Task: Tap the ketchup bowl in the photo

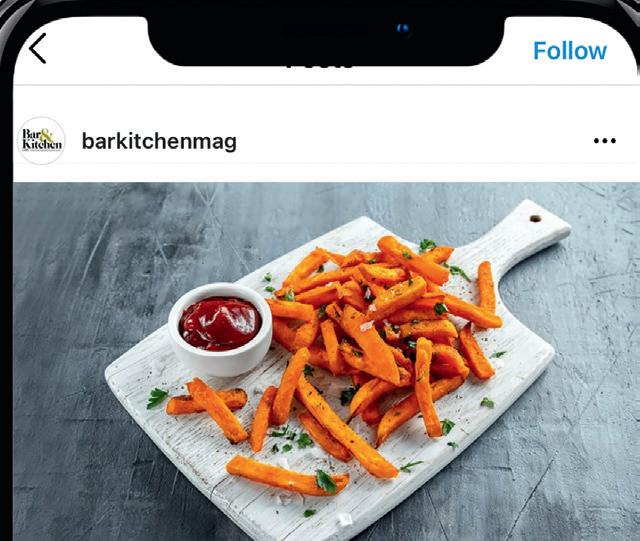Action: pos(220,329)
